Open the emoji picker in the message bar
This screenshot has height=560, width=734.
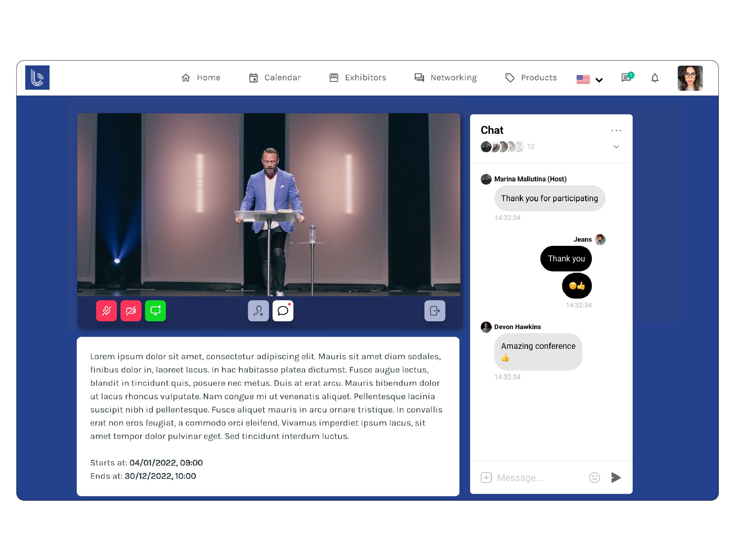(x=594, y=478)
